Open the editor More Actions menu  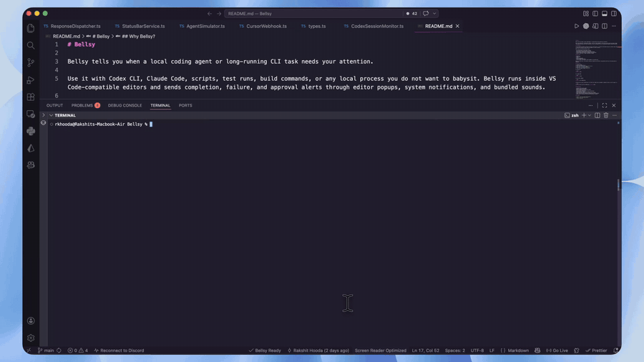click(614, 26)
